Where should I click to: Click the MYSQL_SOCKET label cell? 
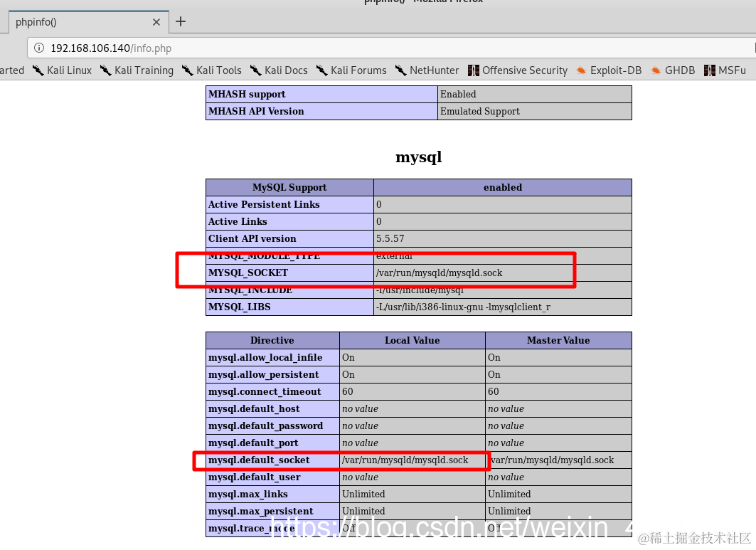(289, 273)
